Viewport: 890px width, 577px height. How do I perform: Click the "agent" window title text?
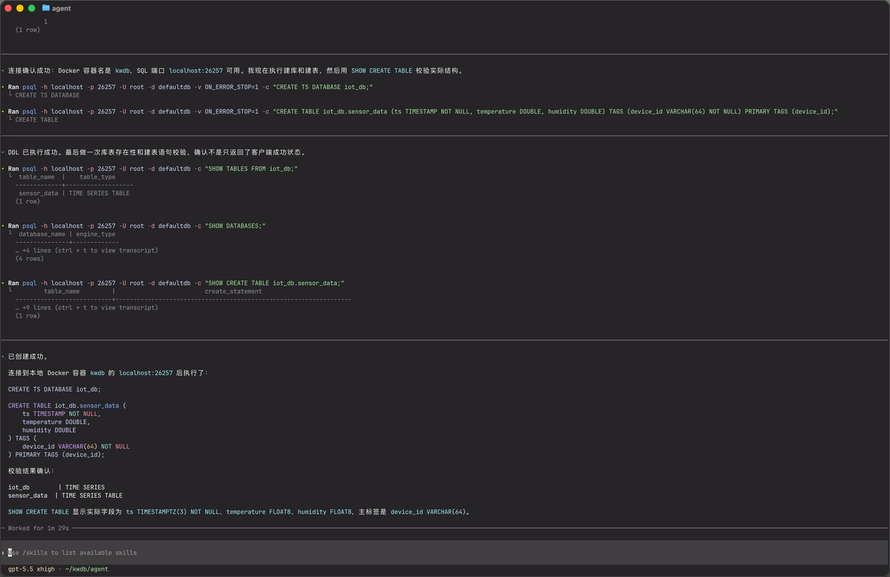pos(61,9)
